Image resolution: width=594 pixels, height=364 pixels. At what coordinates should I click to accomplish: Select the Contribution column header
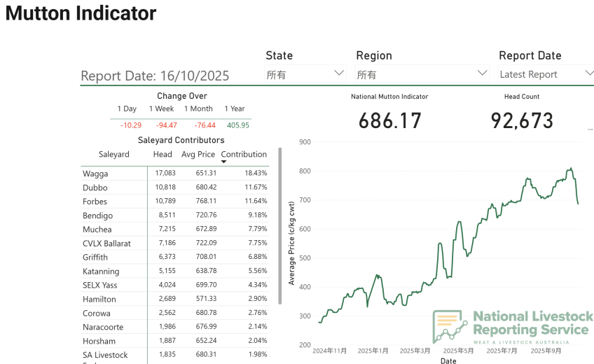coord(244,154)
